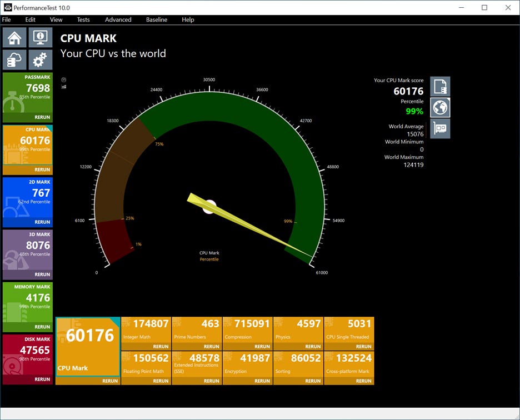Select the PassMark 7698 score tile
520x420 pixels.
[28, 93]
